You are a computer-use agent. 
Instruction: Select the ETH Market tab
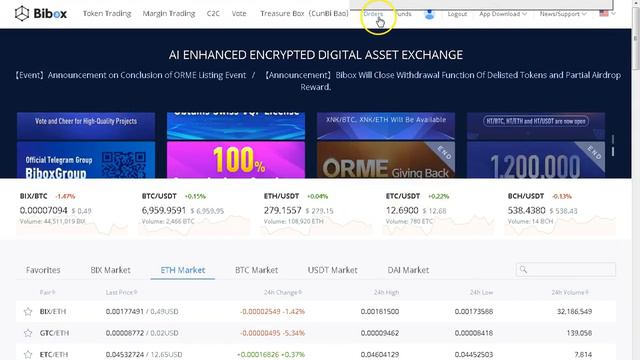(182, 270)
